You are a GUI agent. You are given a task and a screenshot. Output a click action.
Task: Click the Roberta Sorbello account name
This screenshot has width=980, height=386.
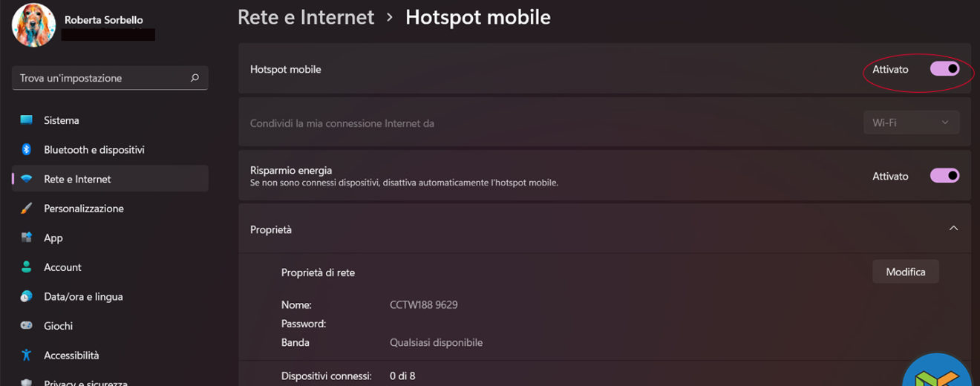[x=104, y=20]
